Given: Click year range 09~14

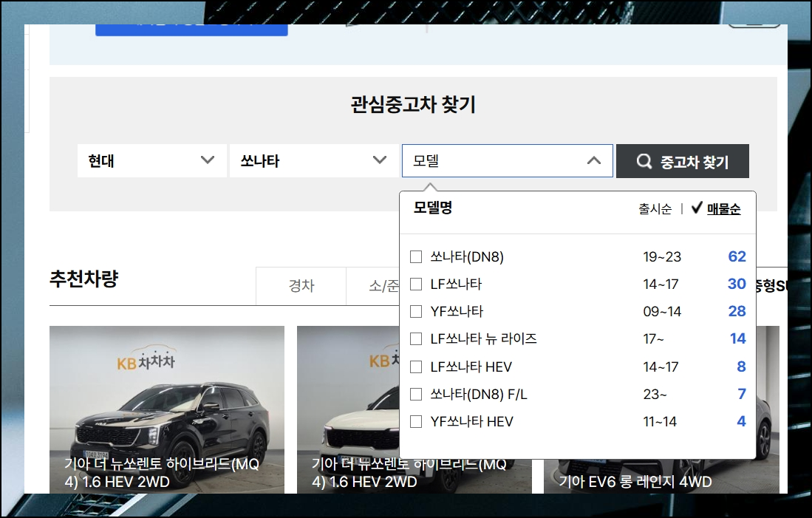Looking at the screenshot, I should pos(662,311).
